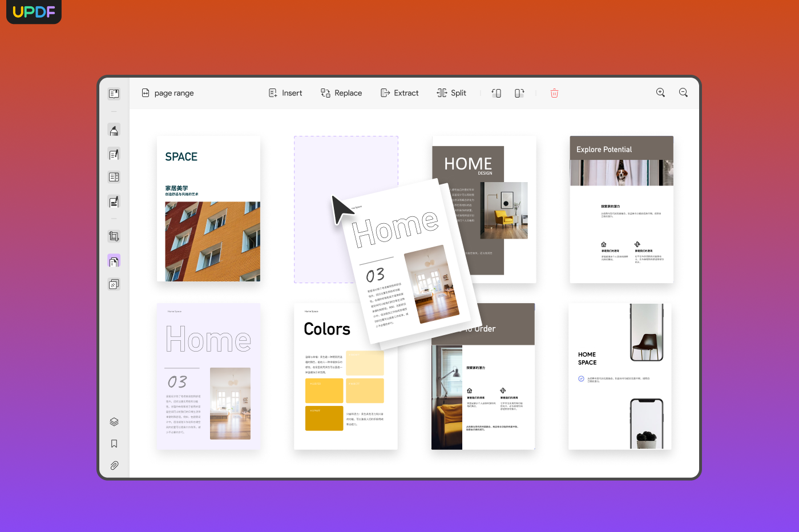
Task: Zoom in on page thumbnails
Action: click(660, 92)
